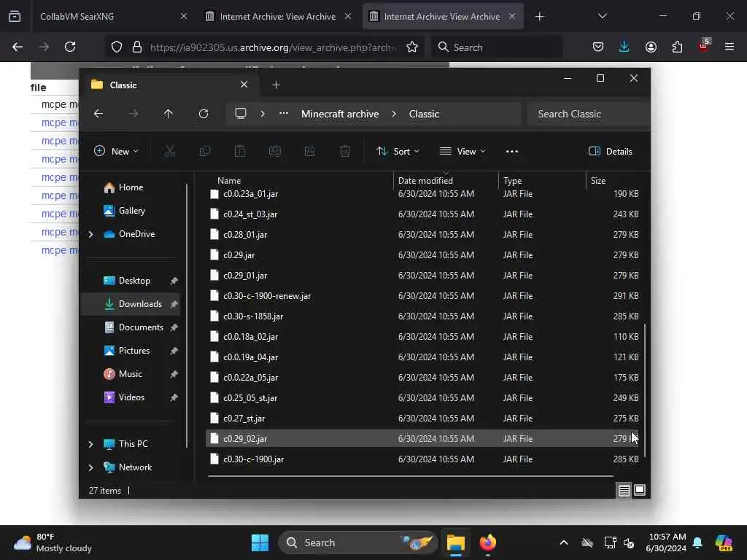Open Firefox extensions puzzle icon
The width and height of the screenshot is (747, 560).
tap(677, 47)
